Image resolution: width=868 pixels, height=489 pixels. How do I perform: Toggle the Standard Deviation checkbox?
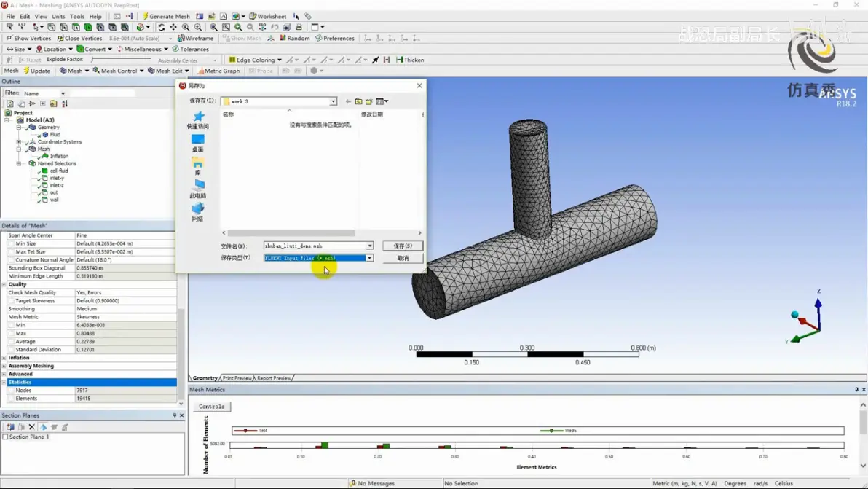12,350
